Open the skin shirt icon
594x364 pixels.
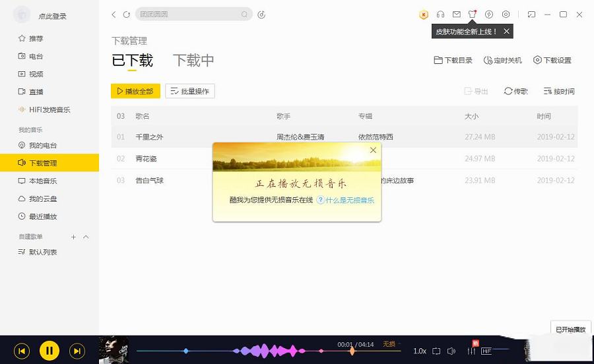[x=472, y=15]
